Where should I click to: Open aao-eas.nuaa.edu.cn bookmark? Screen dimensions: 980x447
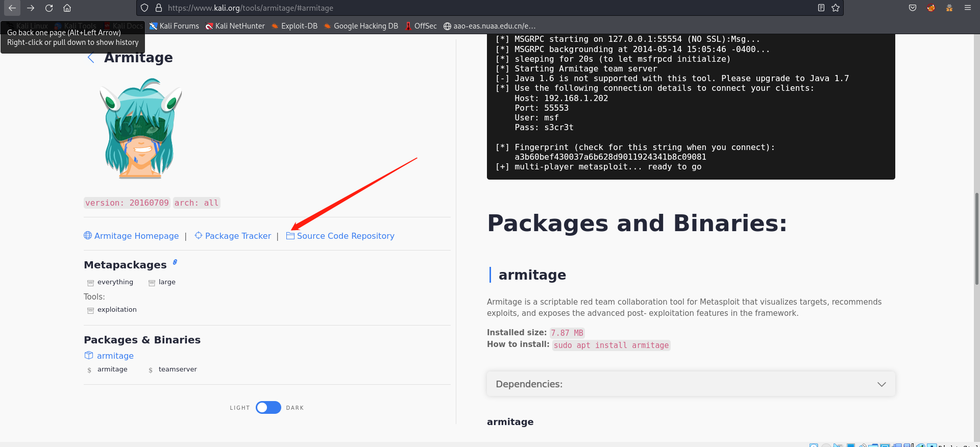click(x=489, y=26)
